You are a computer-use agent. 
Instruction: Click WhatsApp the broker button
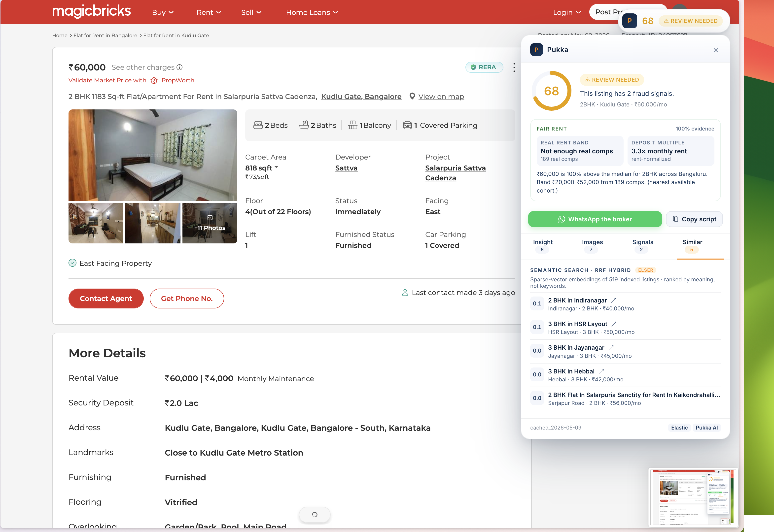[x=595, y=219]
